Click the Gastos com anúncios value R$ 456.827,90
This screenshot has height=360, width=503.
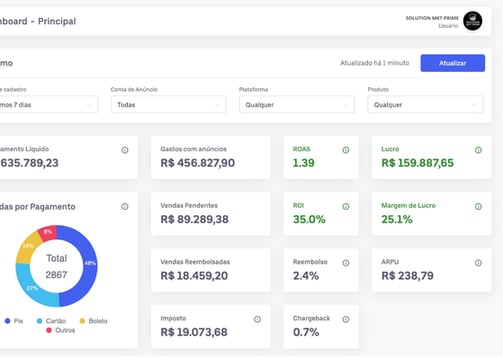(198, 163)
